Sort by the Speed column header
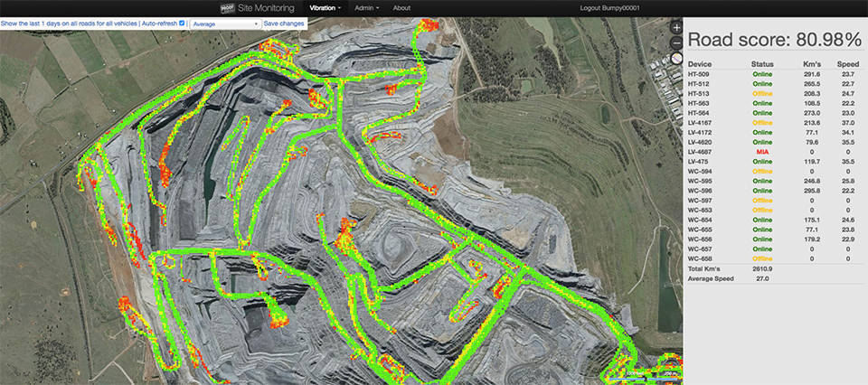The width and height of the screenshot is (868, 385). coord(848,63)
